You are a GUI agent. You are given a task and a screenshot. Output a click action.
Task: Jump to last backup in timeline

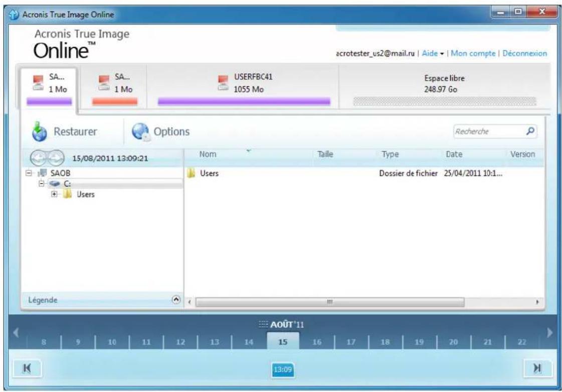click(537, 368)
